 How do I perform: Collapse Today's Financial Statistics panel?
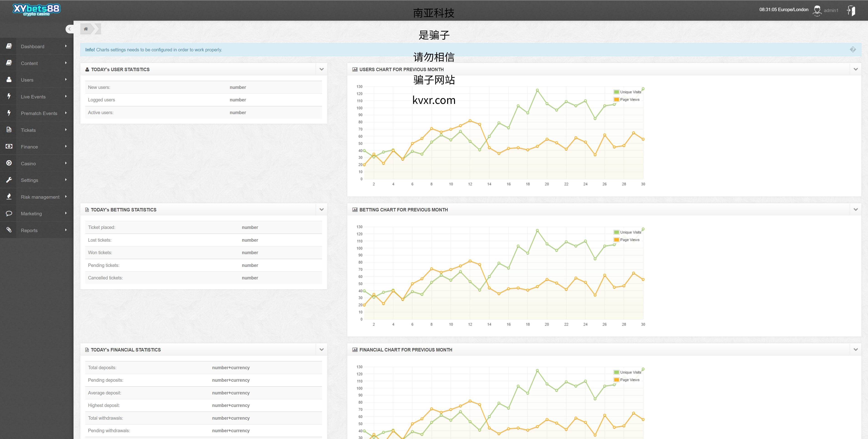pos(321,349)
